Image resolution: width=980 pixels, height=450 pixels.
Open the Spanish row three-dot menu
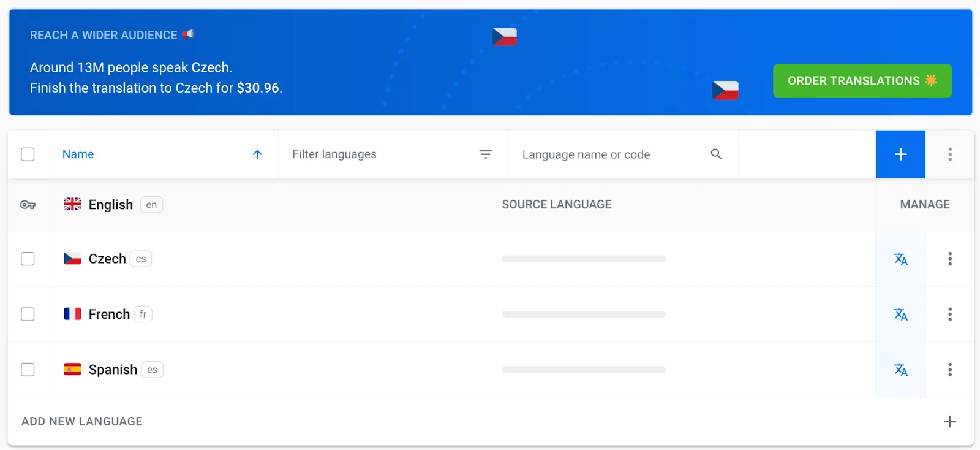[949, 370]
